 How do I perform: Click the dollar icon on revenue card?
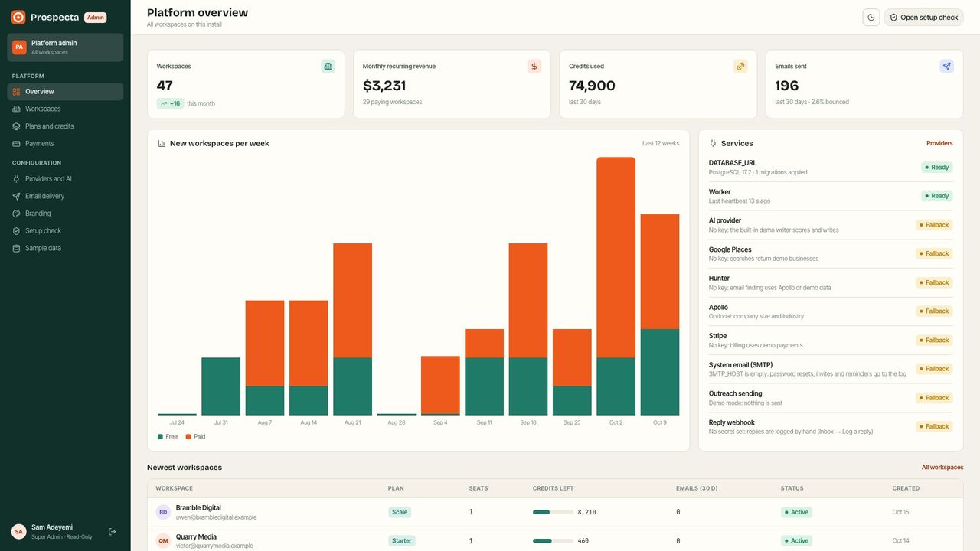pyautogui.click(x=534, y=67)
